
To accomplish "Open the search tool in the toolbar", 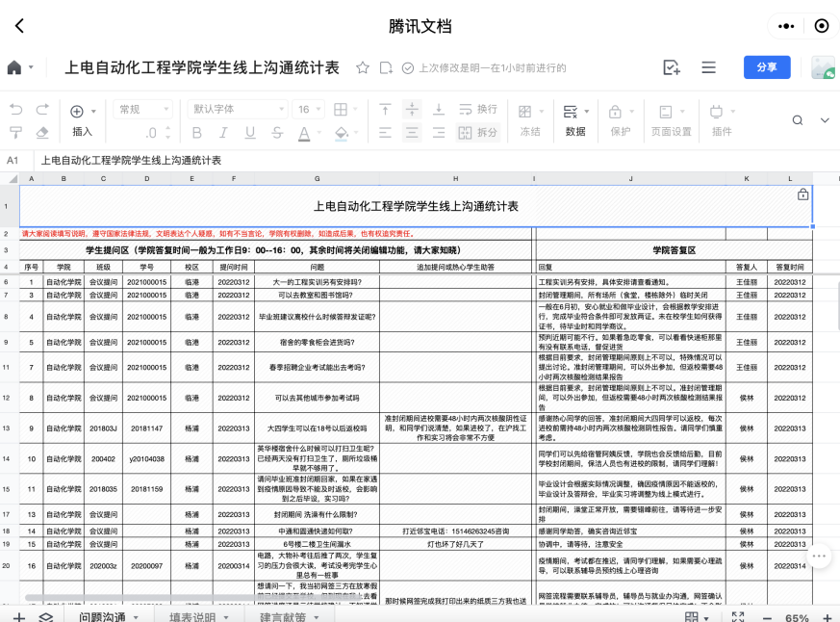I will click(x=798, y=120).
